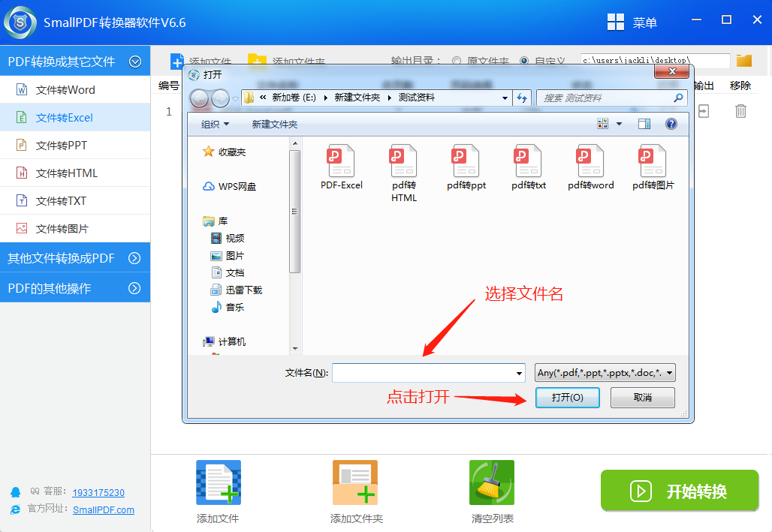772x532 pixels.
Task: Open 文档 library
Action: point(228,272)
